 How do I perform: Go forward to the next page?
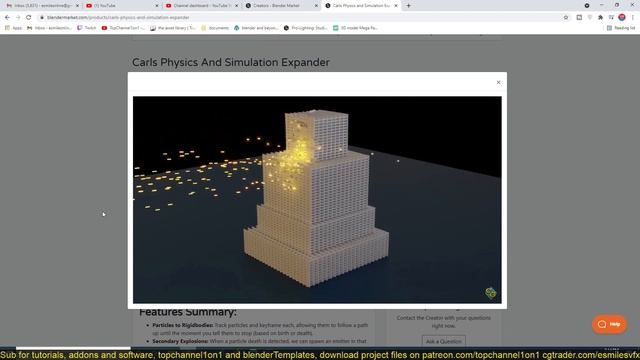(x=18, y=18)
